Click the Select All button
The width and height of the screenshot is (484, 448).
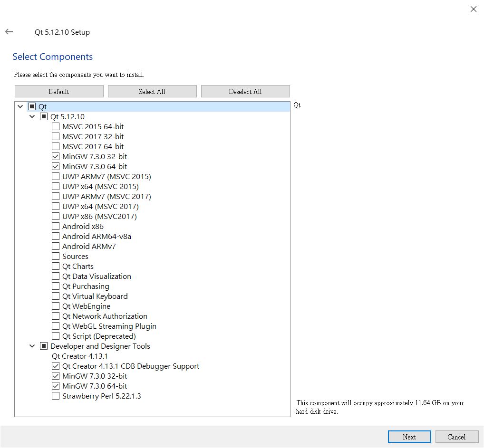[152, 91]
